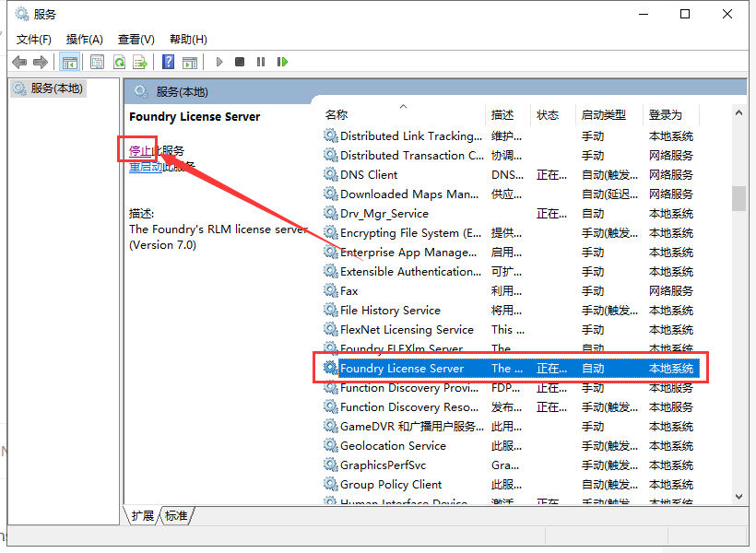The image size is (756, 553).
Task: Open the 操作(A) menu
Action: pyautogui.click(x=84, y=39)
